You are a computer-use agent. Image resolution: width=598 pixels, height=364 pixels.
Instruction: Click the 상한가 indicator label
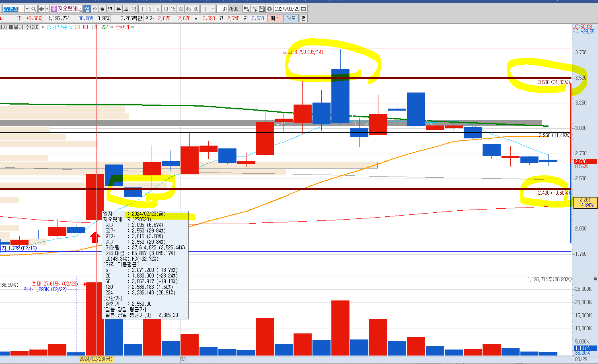point(122,27)
